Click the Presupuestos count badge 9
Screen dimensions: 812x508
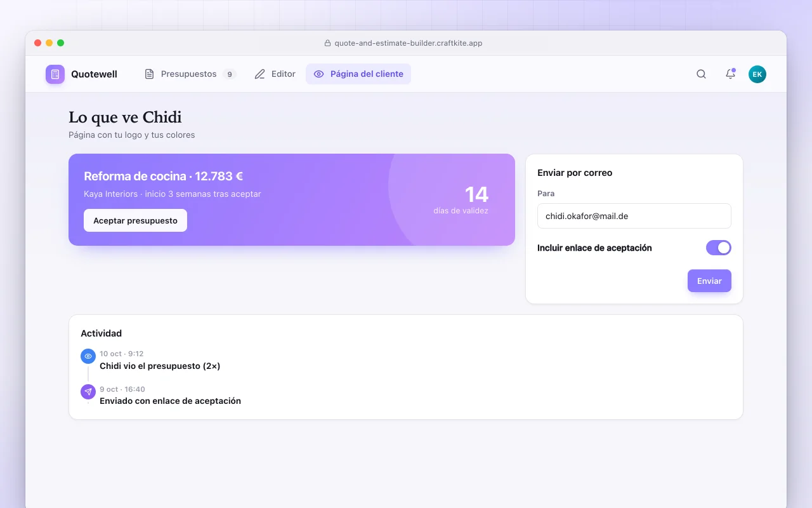[230, 74]
